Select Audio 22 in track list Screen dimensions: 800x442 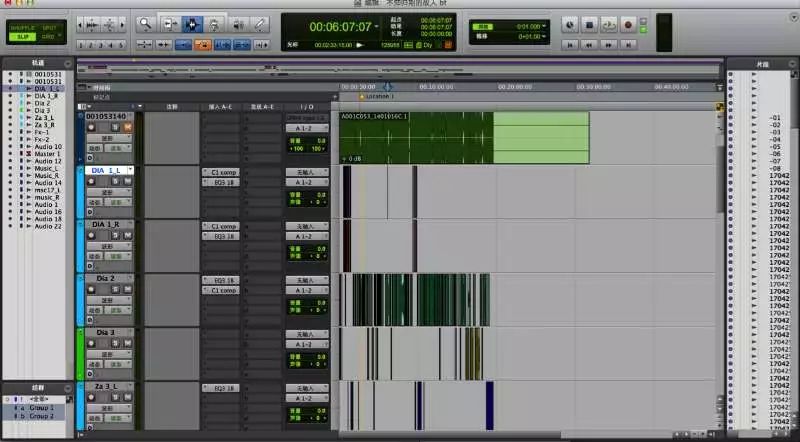[48, 226]
